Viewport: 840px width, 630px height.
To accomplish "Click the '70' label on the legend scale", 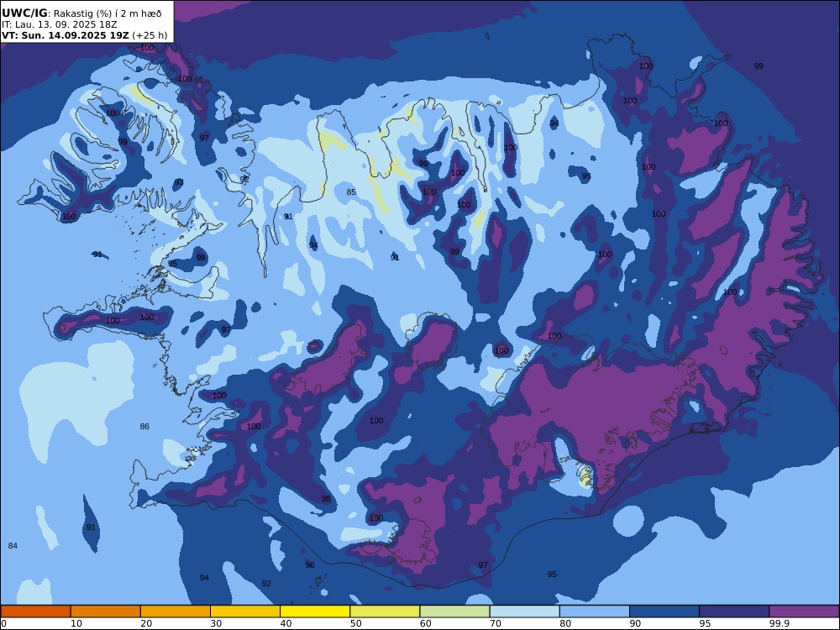I will pyautogui.click(x=496, y=623).
